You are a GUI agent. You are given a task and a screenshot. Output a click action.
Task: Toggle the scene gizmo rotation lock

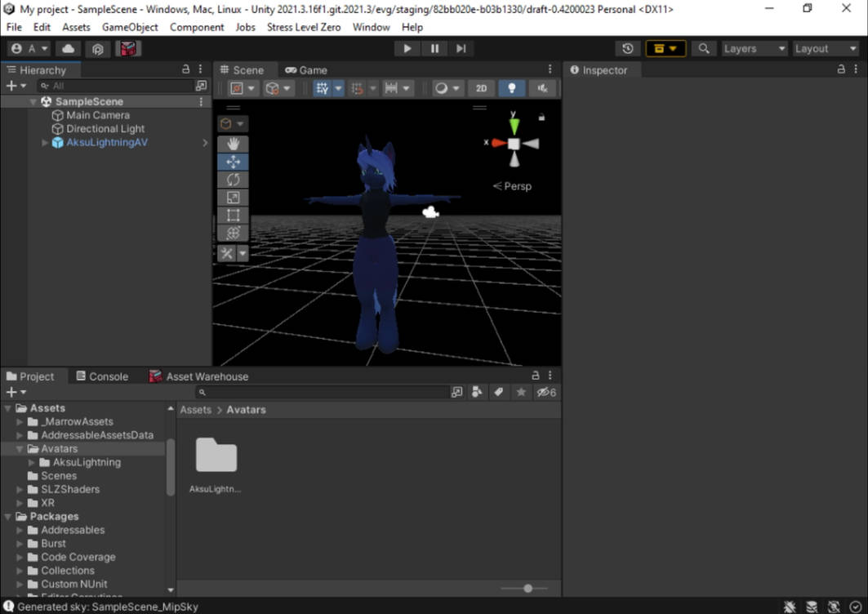pos(541,117)
